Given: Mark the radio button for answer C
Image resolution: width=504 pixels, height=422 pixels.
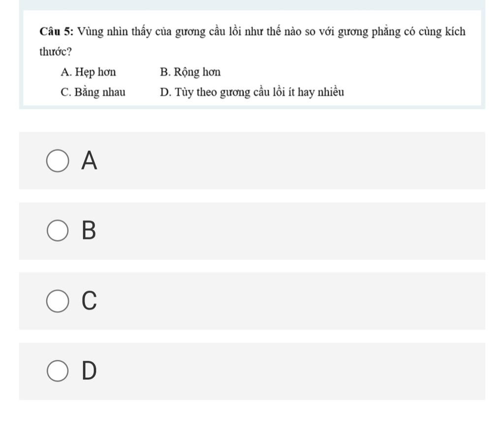Looking at the screenshot, I should (58, 301).
